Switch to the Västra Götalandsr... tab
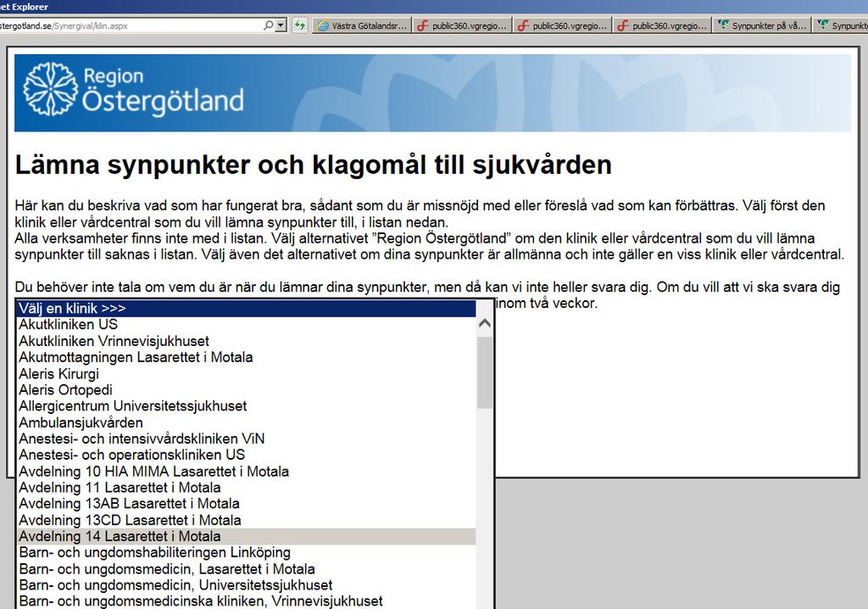 pos(362,25)
